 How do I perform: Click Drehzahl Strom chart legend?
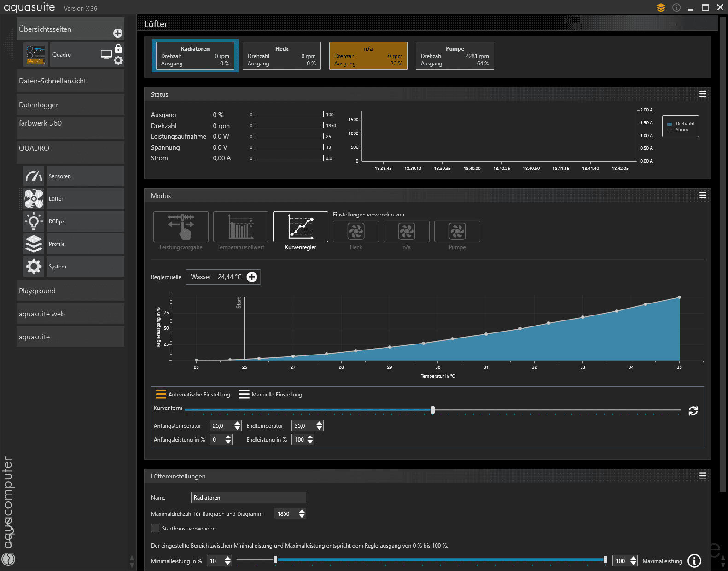click(x=681, y=126)
